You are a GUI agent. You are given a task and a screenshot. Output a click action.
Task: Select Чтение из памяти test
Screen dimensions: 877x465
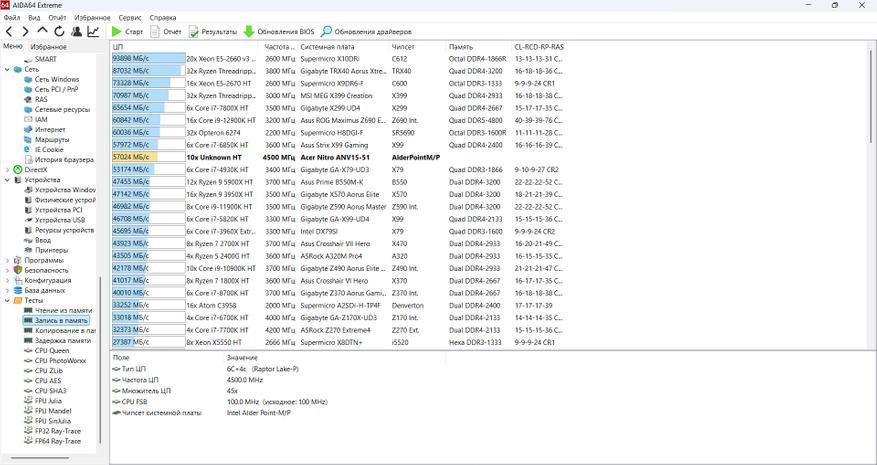pos(63,311)
